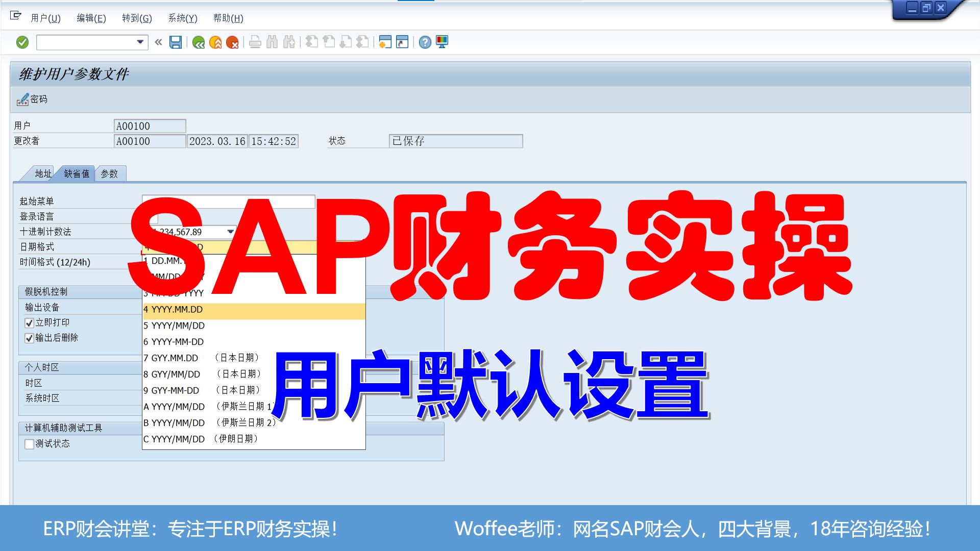Select date format 6 YYYY-MM-DD

(254, 342)
